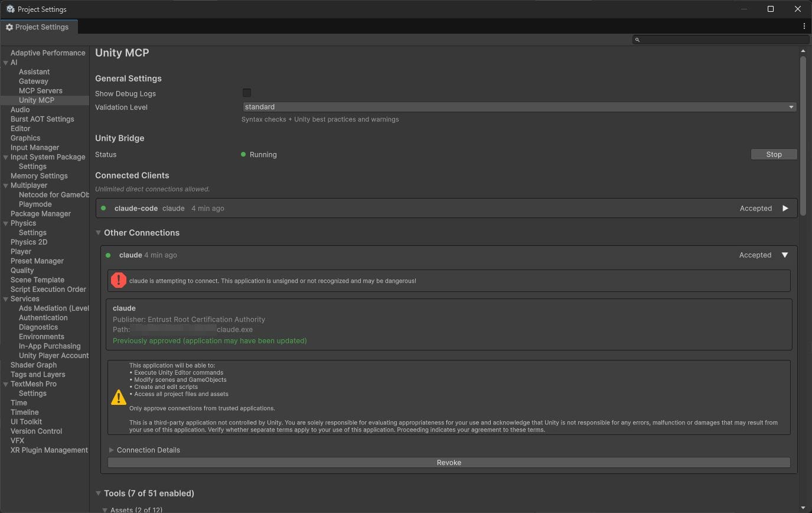The height and width of the screenshot is (513, 812).
Task: Open UI Toolkit settings
Action: coord(27,421)
